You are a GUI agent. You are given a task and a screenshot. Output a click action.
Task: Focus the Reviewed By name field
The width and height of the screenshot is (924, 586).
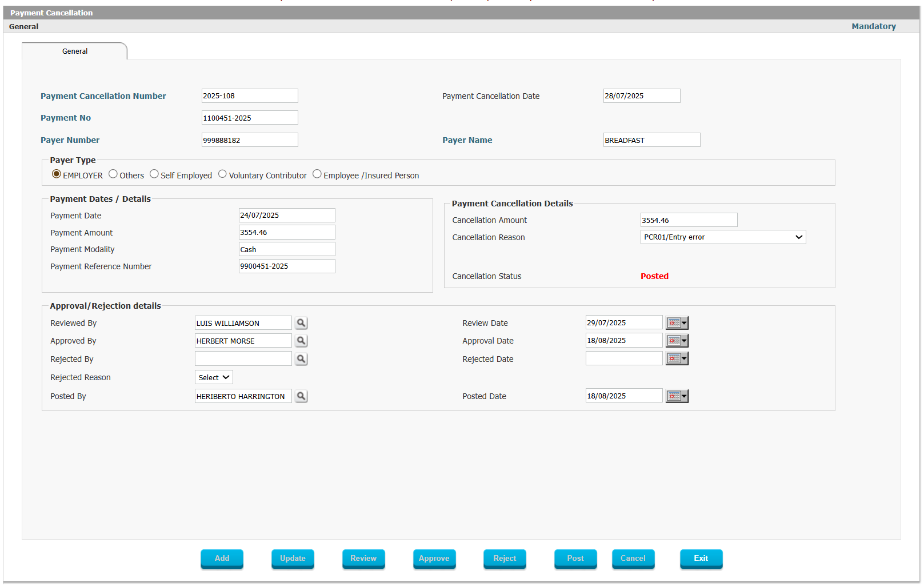coord(243,323)
